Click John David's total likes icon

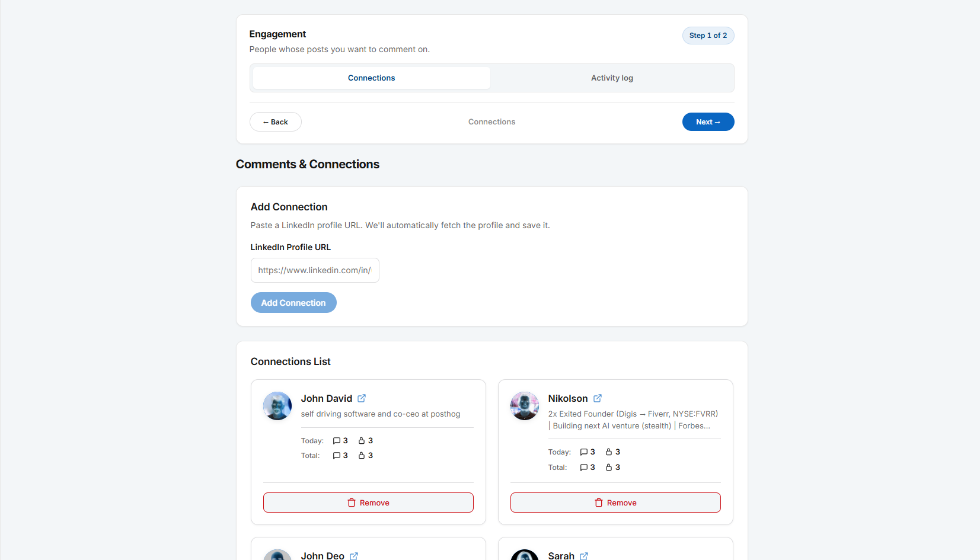[362, 456]
